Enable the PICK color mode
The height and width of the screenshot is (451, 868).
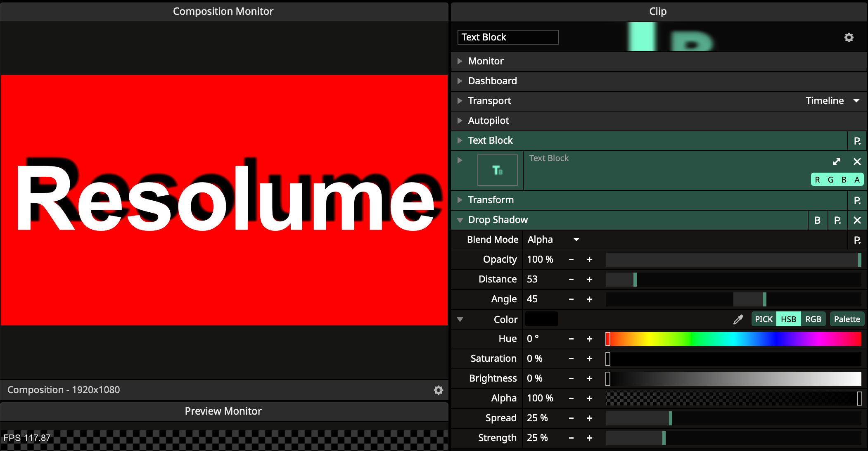pos(764,319)
